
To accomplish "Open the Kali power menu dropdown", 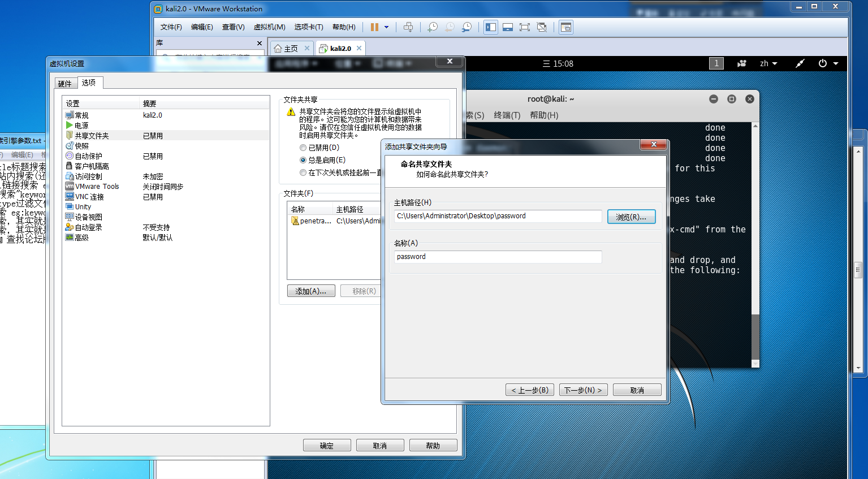I will point(828,63).
